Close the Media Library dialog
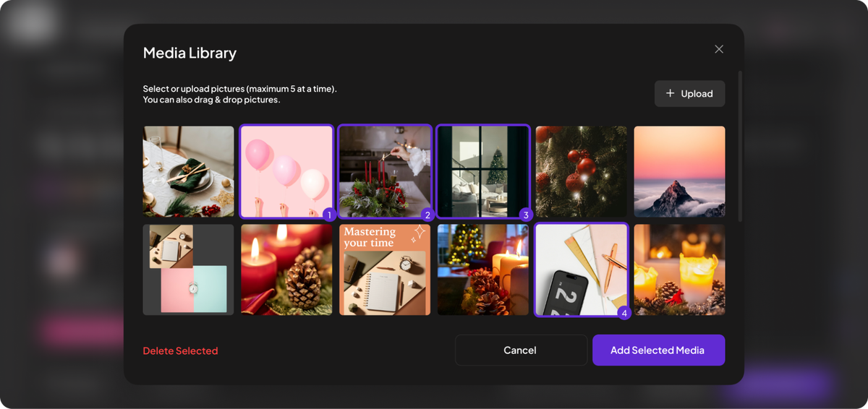The image size is (868, 409). pyautogui.click(x=718, y=49)
